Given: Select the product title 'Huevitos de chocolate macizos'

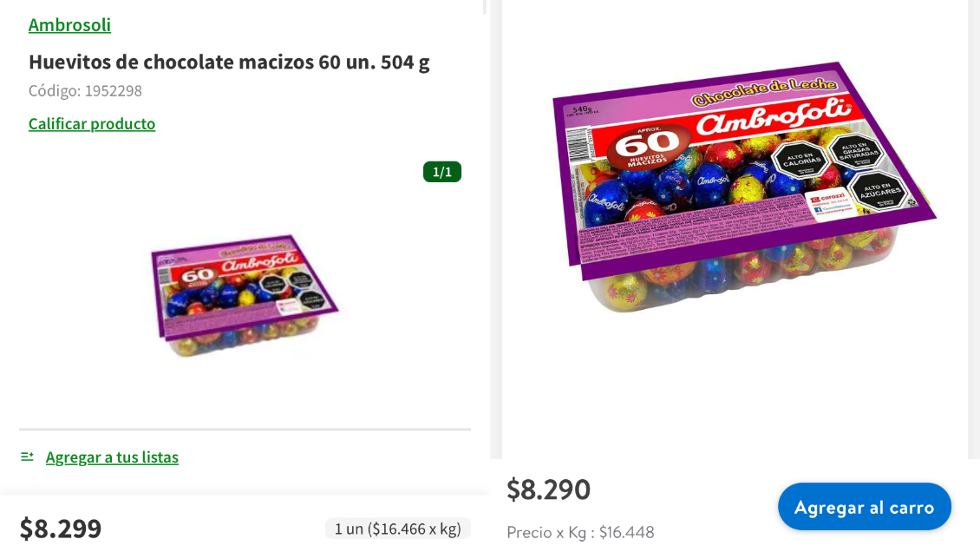Looking at the screenshot, I should coord(229,62).
